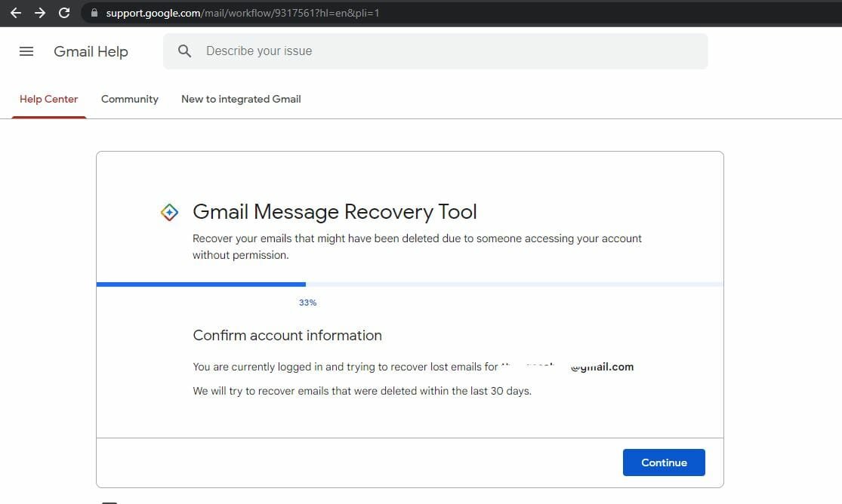Reload the current page

pos(64,13)
